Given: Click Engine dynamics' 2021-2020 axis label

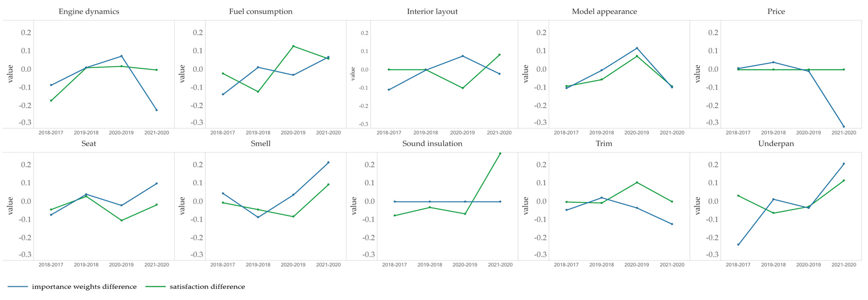Looking at the screenshot, I should tap(157, 133).
